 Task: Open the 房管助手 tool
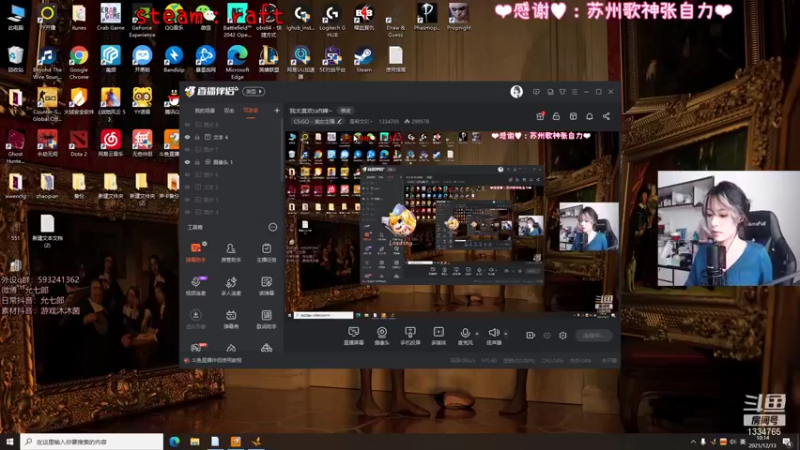[231, 252]
